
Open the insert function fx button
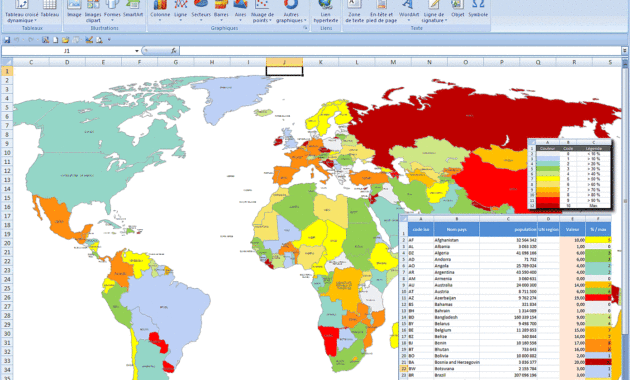click(174, 51)
